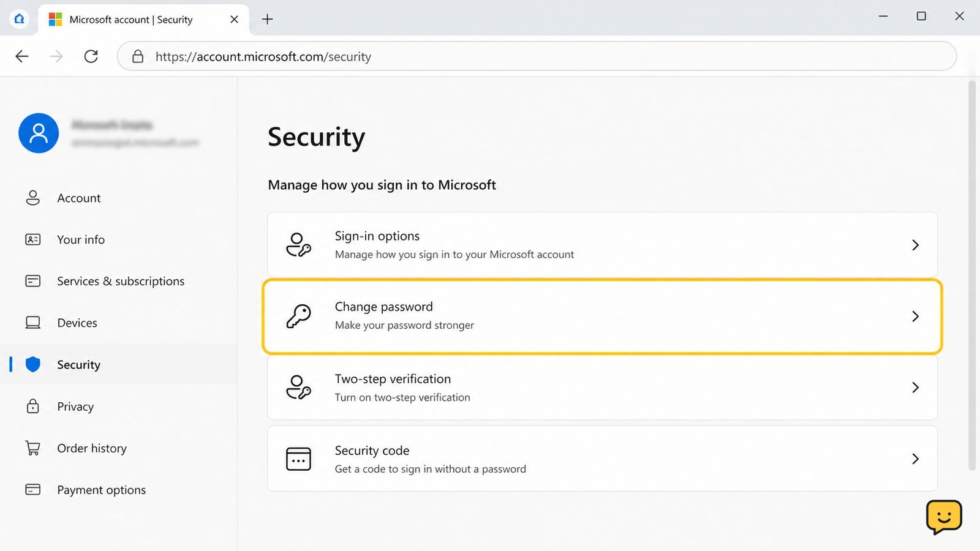Click the Two-step verification person-key icon
980x551 pixels.
pyautogui.click(x=299, y=388)
